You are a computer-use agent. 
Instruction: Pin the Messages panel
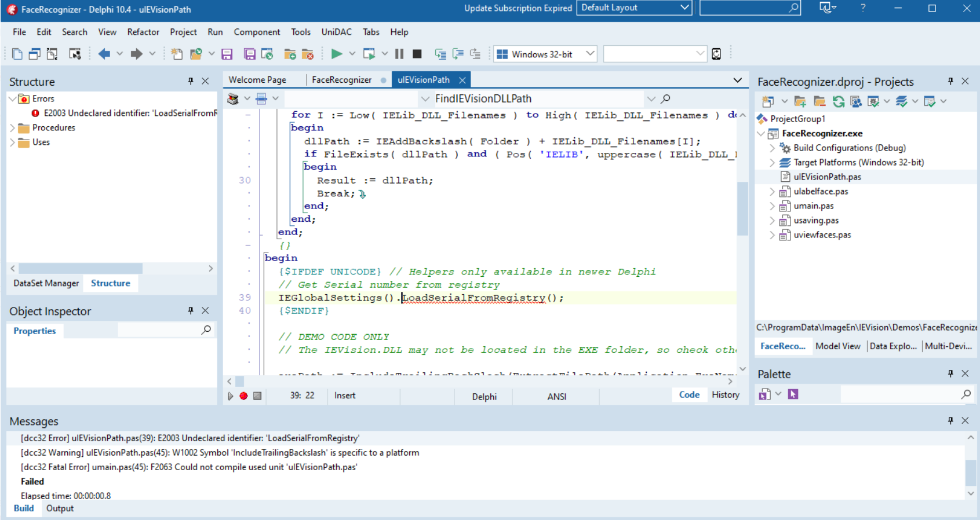pyautogui.click(x=950, y=420)
